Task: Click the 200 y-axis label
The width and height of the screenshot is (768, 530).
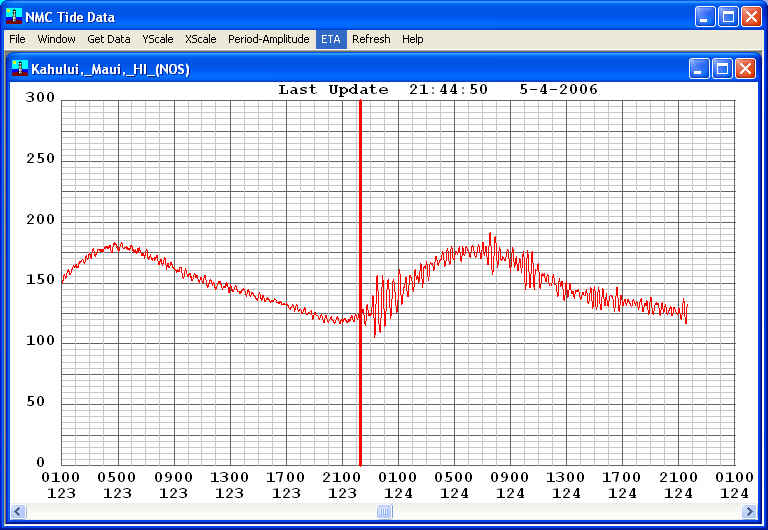Action: [41, 219]
